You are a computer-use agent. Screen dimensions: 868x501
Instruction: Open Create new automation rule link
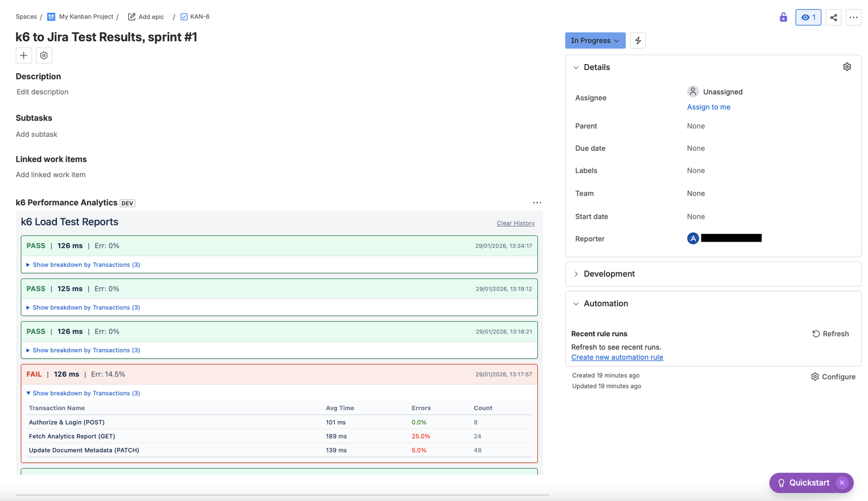(x=617, y=357)
